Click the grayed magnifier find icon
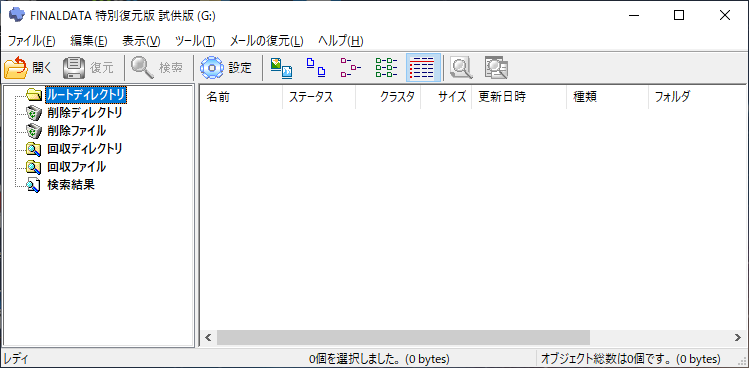The height and width of the screenshot is (368, 749). (461, 68)
